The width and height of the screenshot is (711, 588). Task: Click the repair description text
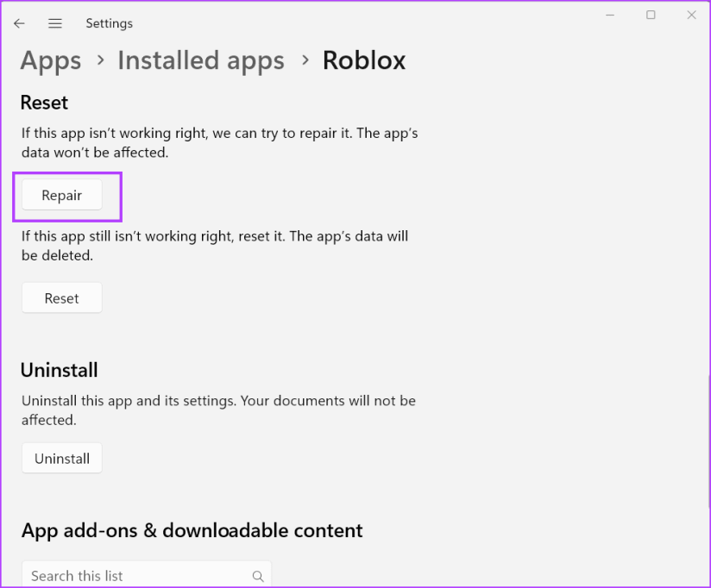click(219, 143)
